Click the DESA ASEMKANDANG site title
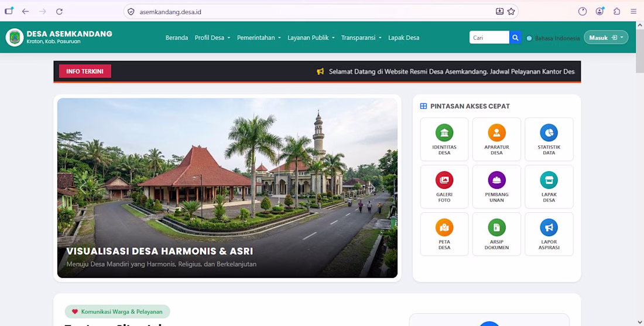 click(x=70, y=33)
